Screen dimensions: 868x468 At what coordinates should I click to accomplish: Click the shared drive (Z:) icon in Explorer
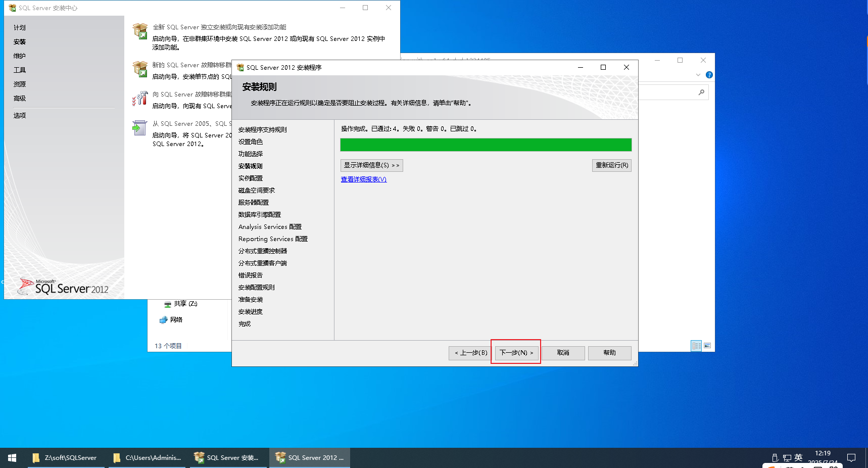tap(168, 304)
